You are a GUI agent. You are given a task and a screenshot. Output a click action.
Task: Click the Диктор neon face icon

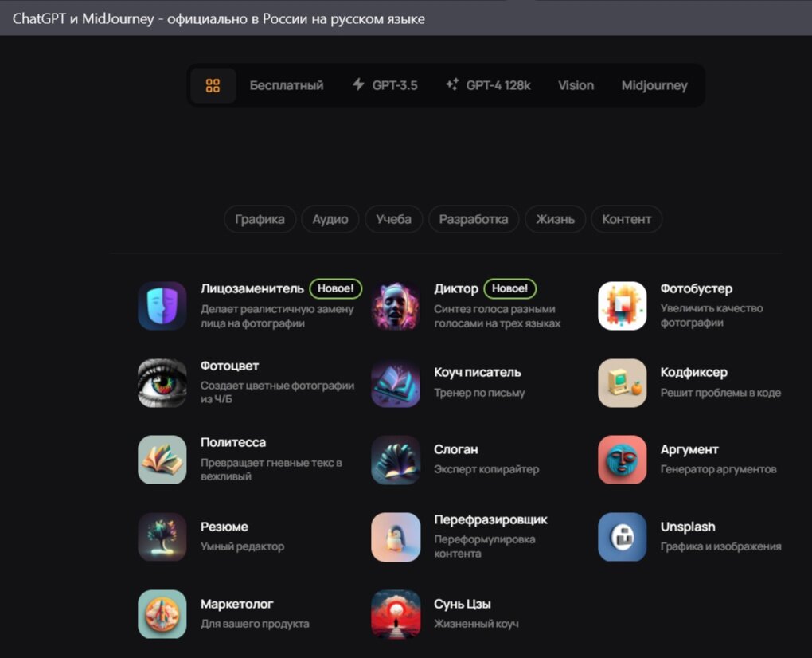[x=396, y=306]
